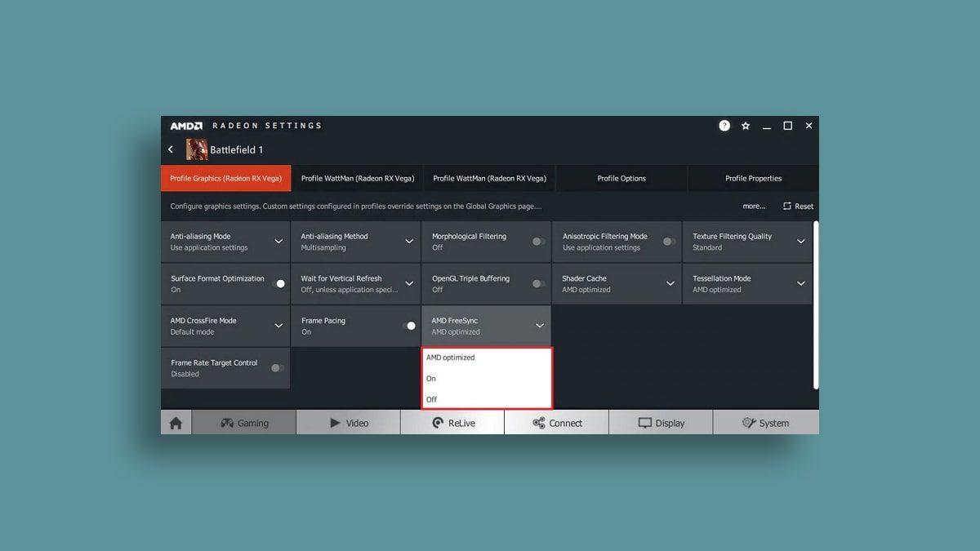Click the Battlefield 1 game thumbnail
This screenshot has width=980, height=551.
click(197, 149)
